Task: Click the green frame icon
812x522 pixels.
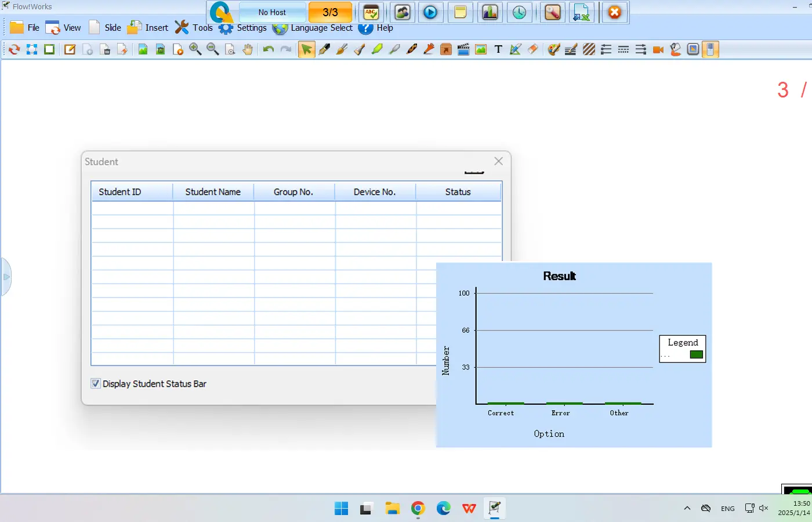Action: coord(49,49)
